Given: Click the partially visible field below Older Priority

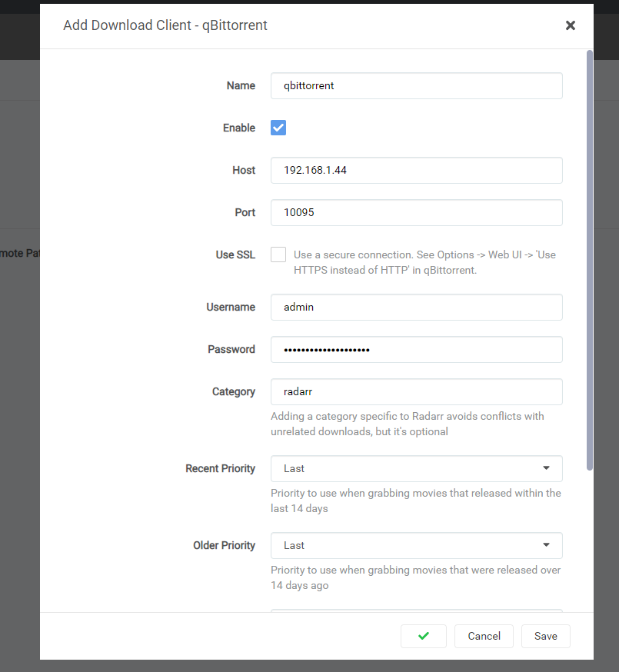Looking at the screenshot, I should coord(416,610).
